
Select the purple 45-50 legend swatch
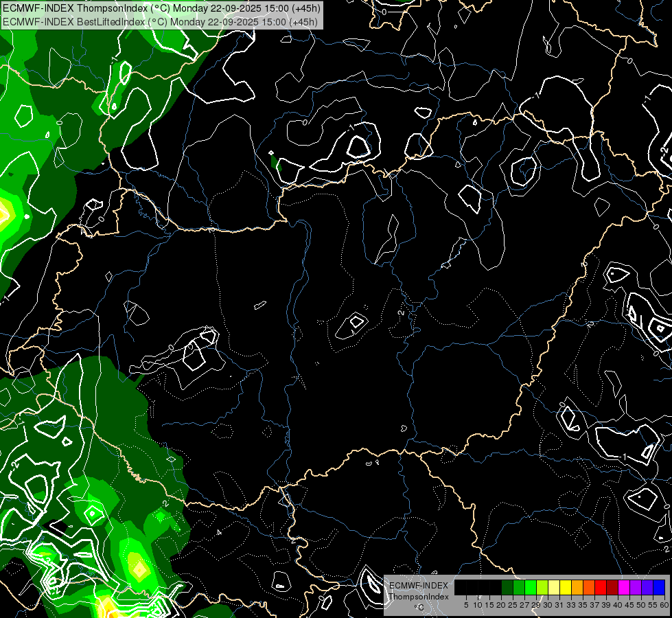click(x=636, y=587)
